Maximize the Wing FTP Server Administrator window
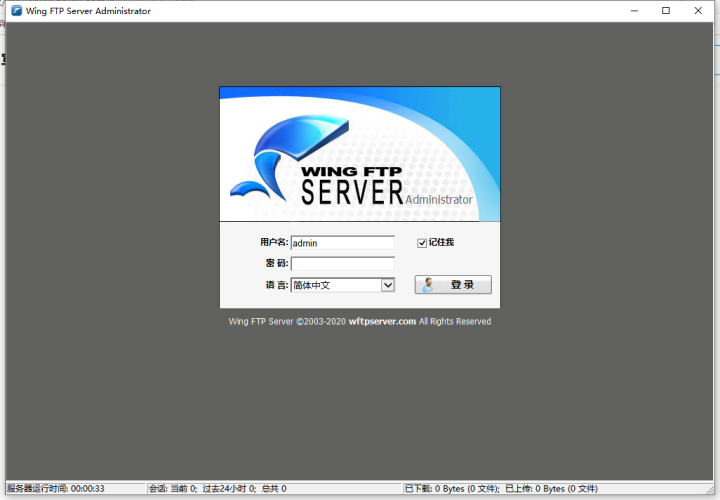 pos(666,11)
